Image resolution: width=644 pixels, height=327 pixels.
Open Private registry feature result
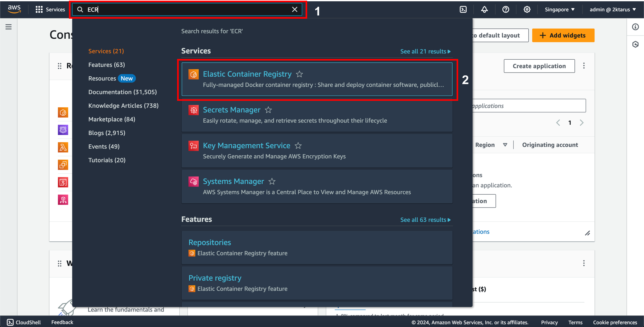pos(215,278)
